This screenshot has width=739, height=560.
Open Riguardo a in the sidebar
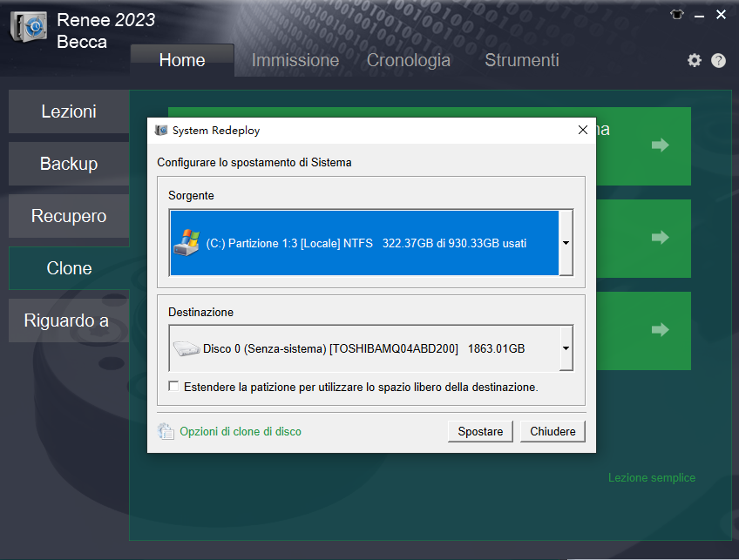pos(69,320)
